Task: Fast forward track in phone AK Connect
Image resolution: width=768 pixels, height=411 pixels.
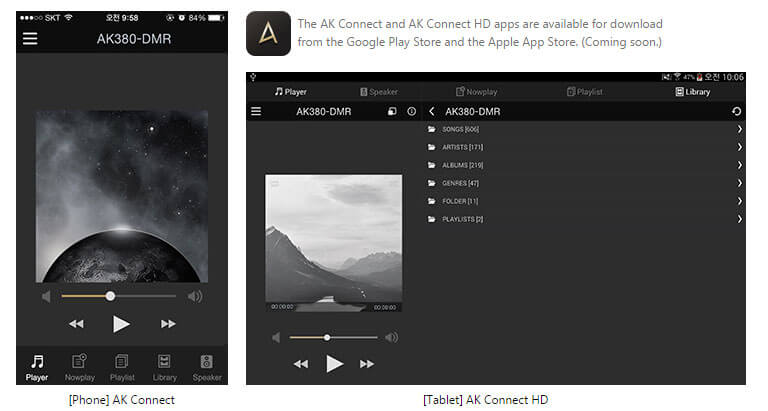Action: pos(168,324)
